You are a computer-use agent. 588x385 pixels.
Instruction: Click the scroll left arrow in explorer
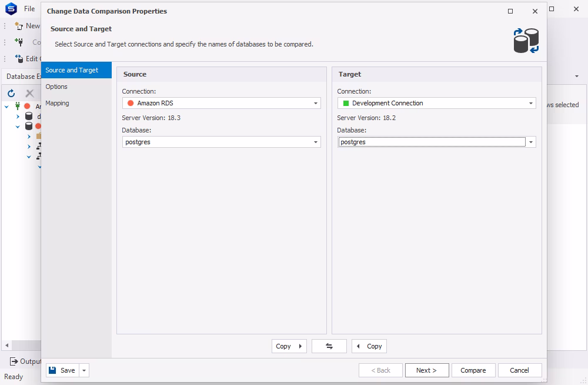click(6, 345)
